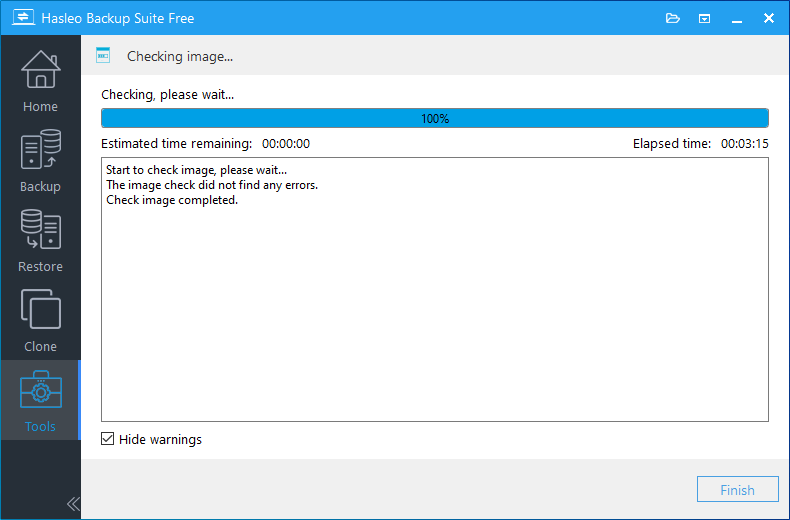Collapse the sidebar with double chevron

click(72, 503)
